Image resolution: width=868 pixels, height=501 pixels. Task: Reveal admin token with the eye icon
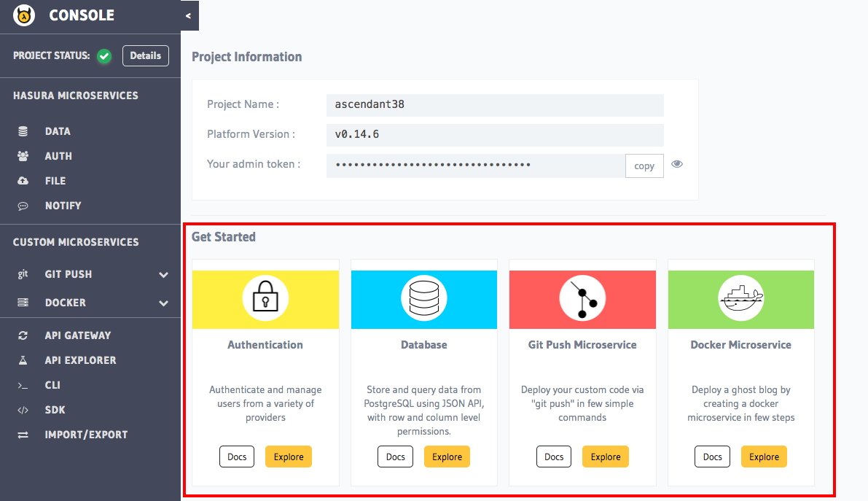point(677,164)
